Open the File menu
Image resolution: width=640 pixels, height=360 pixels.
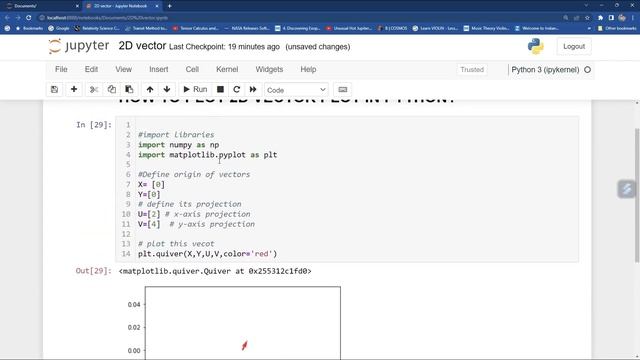61,69
